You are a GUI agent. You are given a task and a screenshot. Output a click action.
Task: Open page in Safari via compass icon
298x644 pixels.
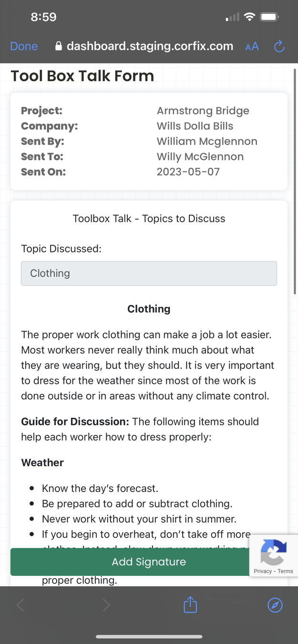[x=275, y=605]
